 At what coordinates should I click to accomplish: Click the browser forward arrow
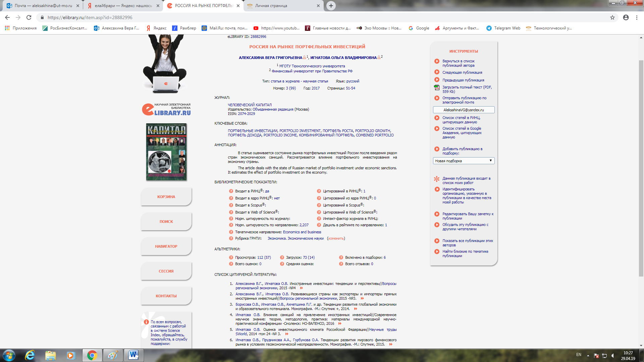coord(18,17)
